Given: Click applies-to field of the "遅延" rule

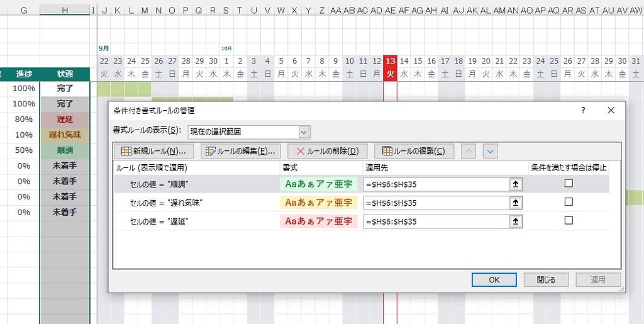Looking at the screenshot, I should coord(436,221).
